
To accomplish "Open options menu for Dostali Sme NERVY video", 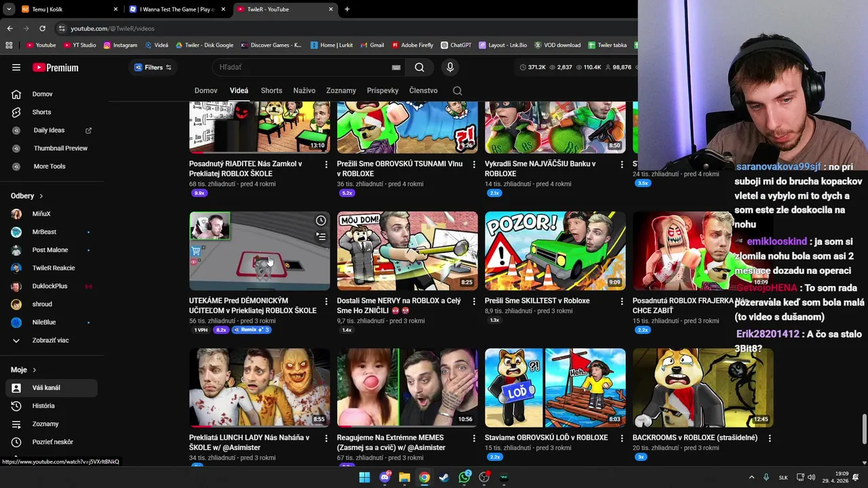I will [x=474, y=301].
